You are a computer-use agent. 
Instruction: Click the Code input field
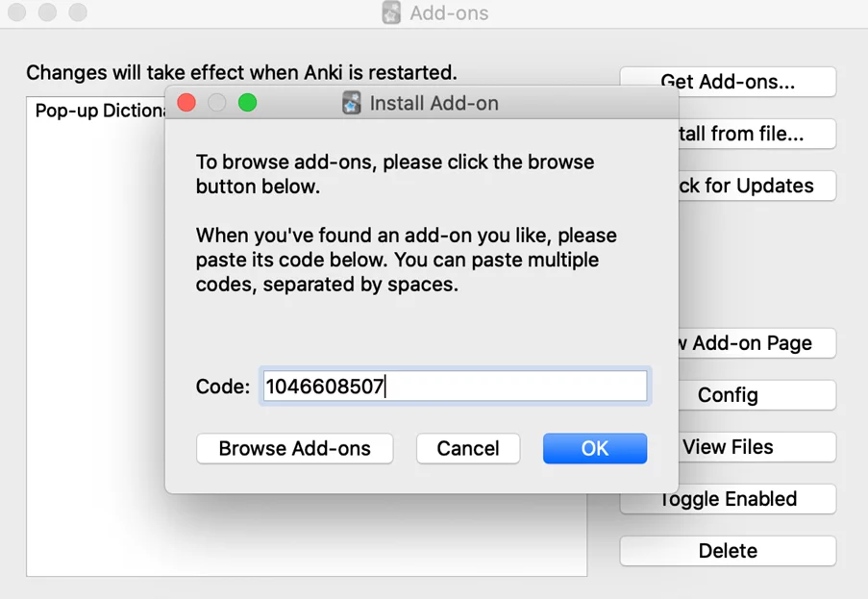454,386
